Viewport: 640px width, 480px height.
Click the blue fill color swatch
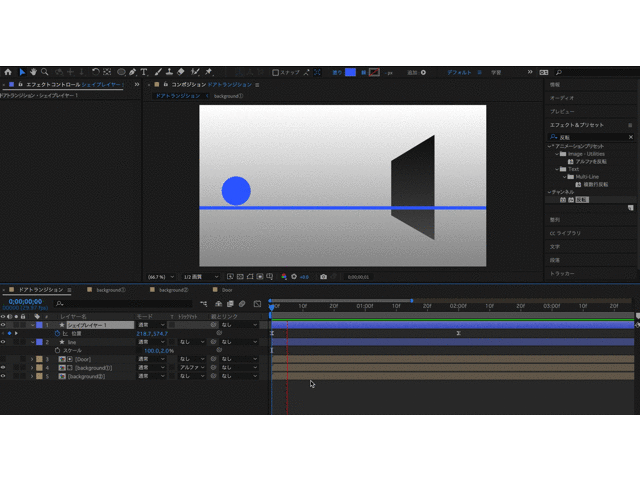[x=350, y=72]
